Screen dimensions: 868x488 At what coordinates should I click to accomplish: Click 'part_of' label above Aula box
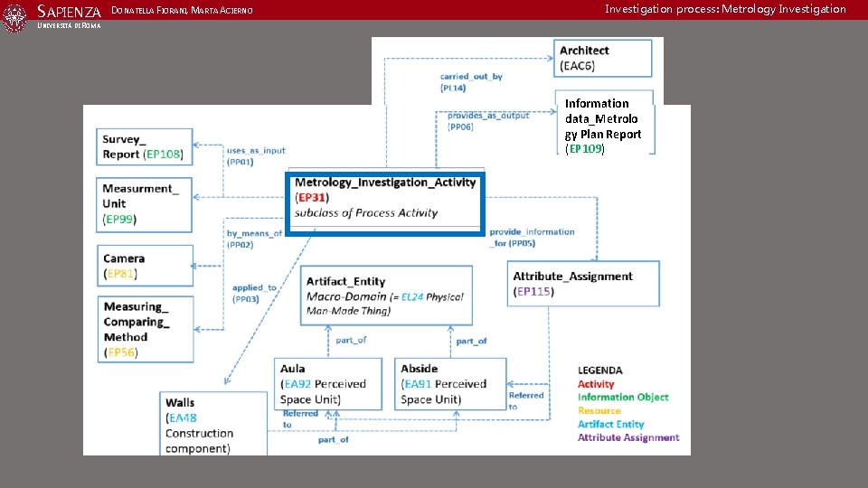pyautogui.click(x=351, y=340)
